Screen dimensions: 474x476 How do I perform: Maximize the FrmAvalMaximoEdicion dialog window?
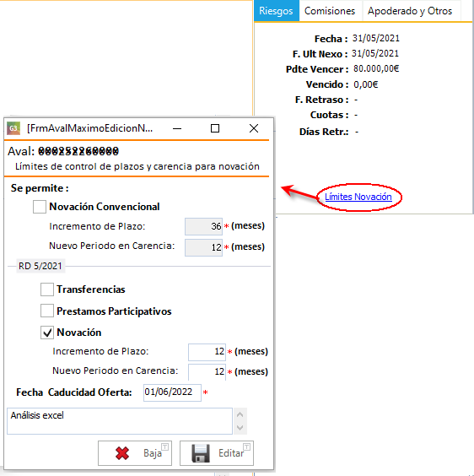215,128
